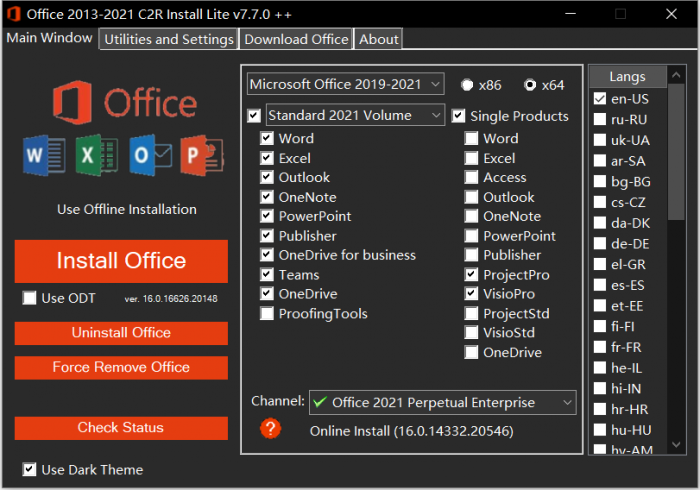Screen dimensions: 700x490
Task: Click the Excel app icon under the Office logo
Action: [x=97, y=155]
